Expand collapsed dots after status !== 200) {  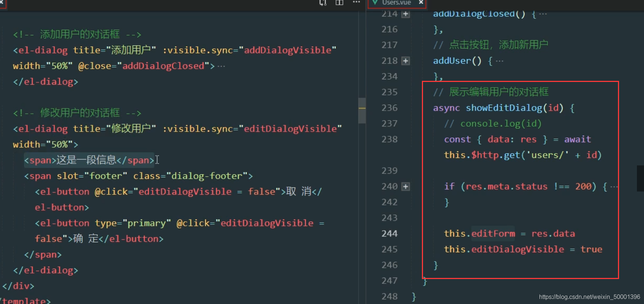tap(614, 186)
